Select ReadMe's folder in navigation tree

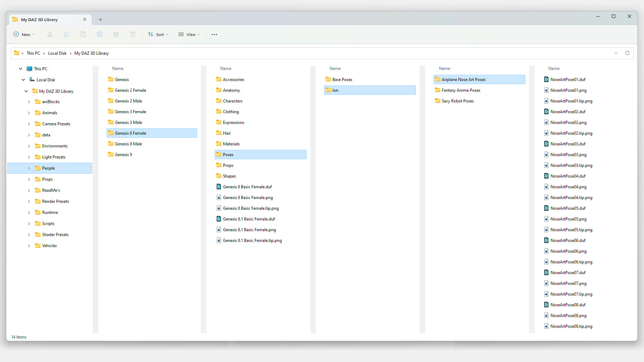(51, 190)
